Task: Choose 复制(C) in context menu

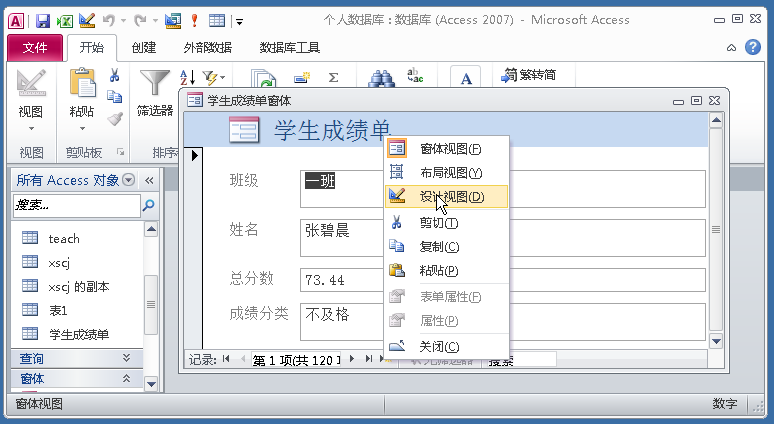Action: click(x=446, y=246)
